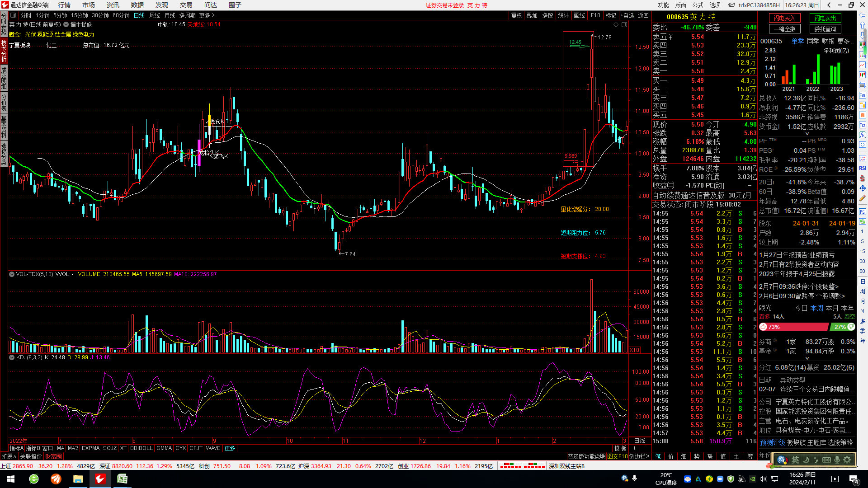Image resolution: width=868 pixels, height=488 pixels.
Task: Open the dropdown next to 英力特(日线,前复权)
Action: [66, 25]
